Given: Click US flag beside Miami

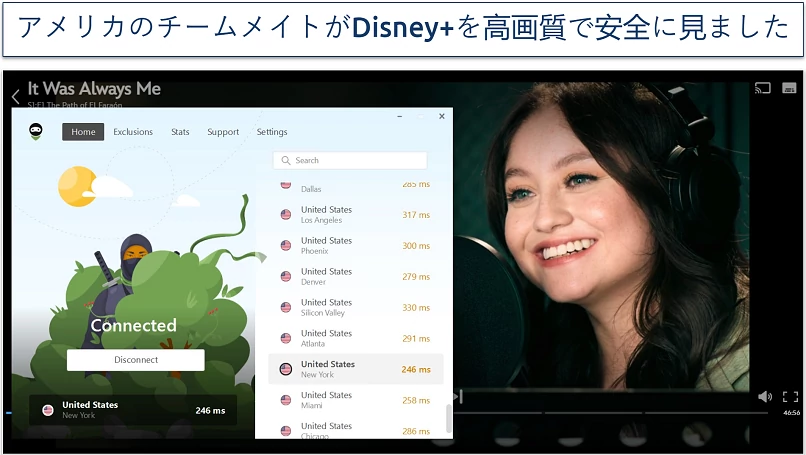Looking at the screenshot, I should click(286, 400).
